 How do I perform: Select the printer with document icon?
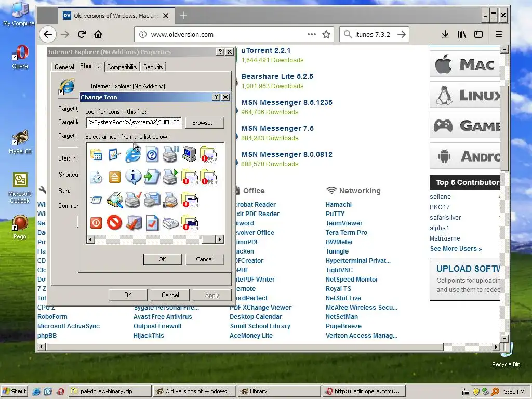152,200
